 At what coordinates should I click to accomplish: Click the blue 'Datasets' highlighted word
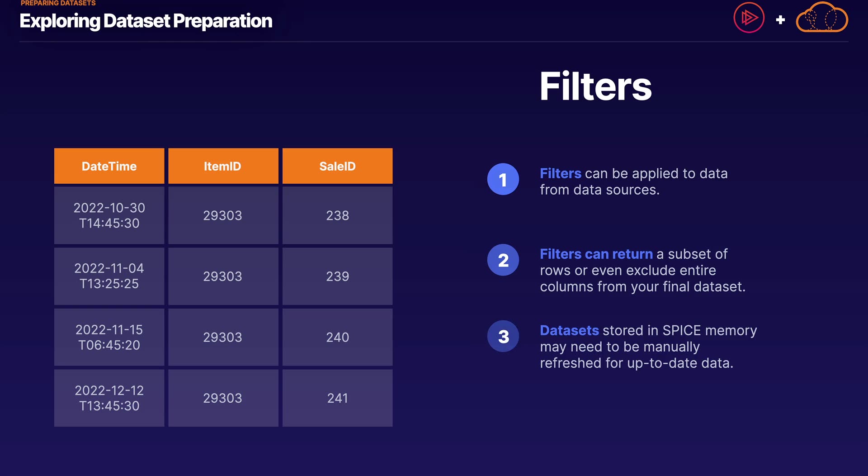[x=569, y=330]
